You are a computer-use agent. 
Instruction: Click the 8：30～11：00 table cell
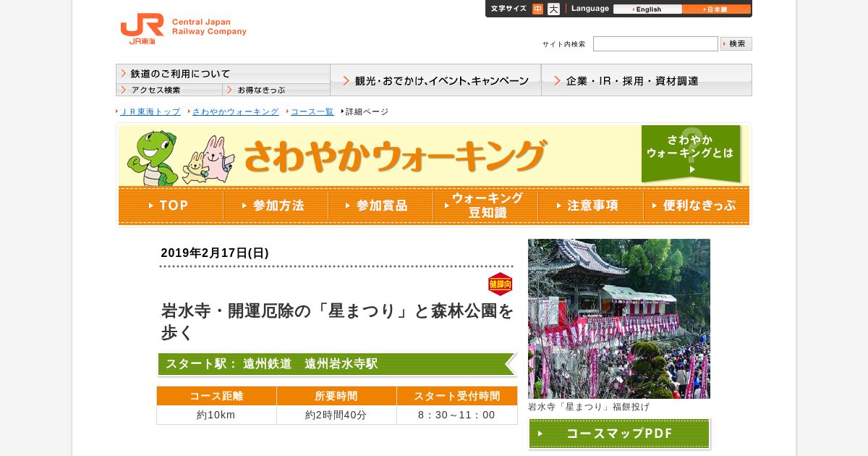tap(457, 415)
